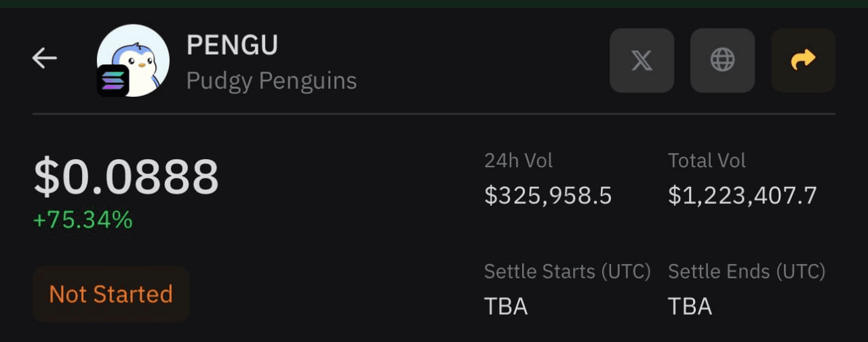
Task: Click the header divider line below PENGU
Action: click(x=434, y=114)
